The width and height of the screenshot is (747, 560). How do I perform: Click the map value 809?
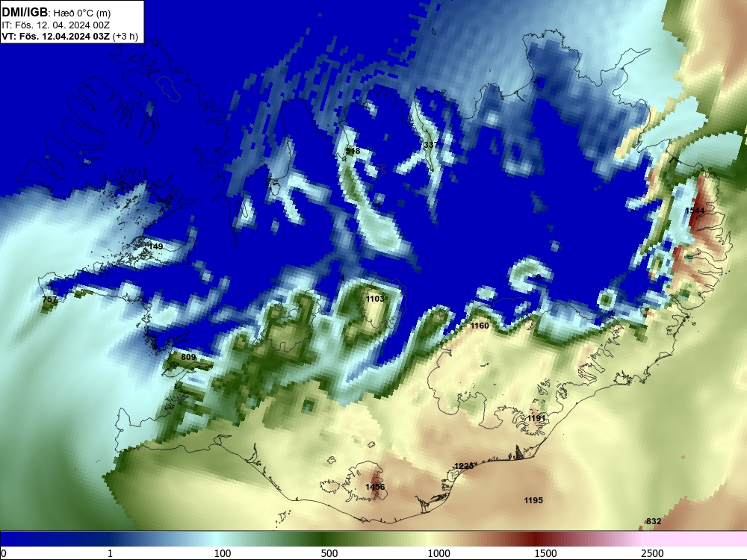(188, 357)
